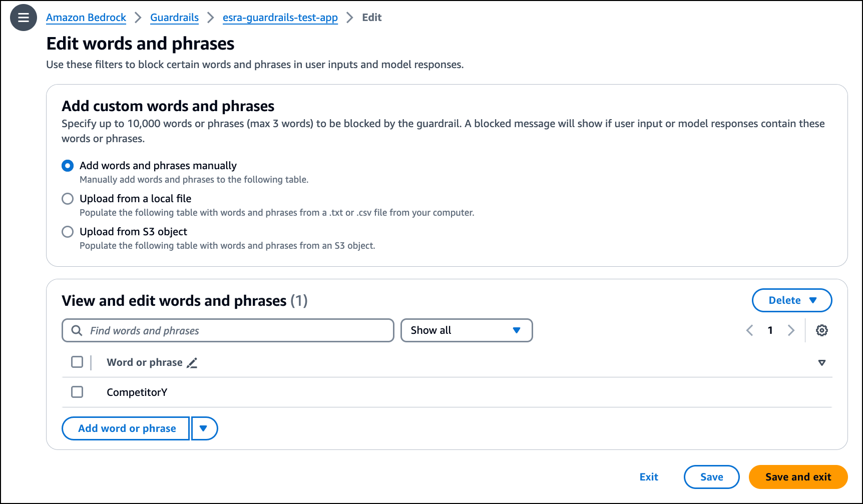
Task: Open the hamburger navigation menu
Action: (x=24, y=18)
